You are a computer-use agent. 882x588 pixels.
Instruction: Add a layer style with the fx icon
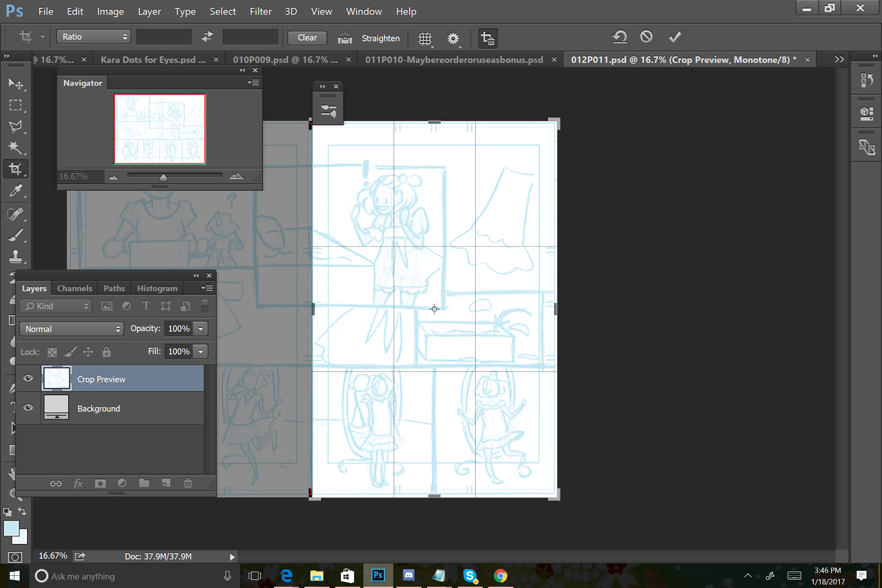click(78, 483)
